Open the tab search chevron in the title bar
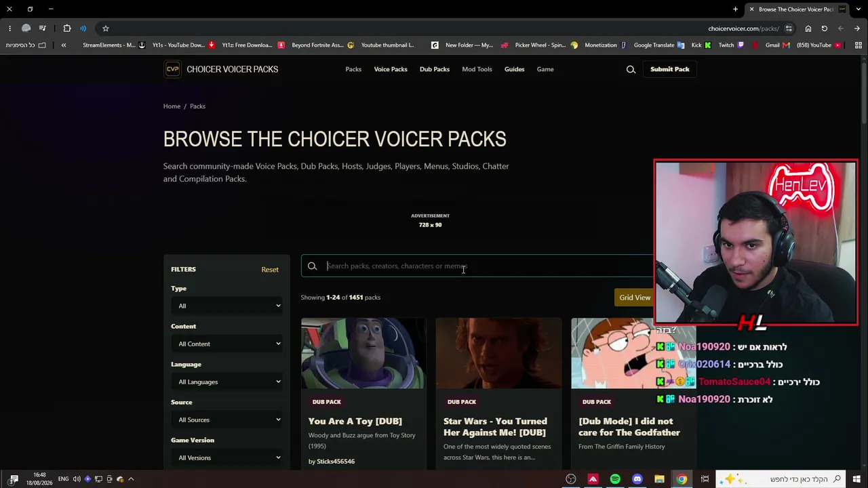 858,9
